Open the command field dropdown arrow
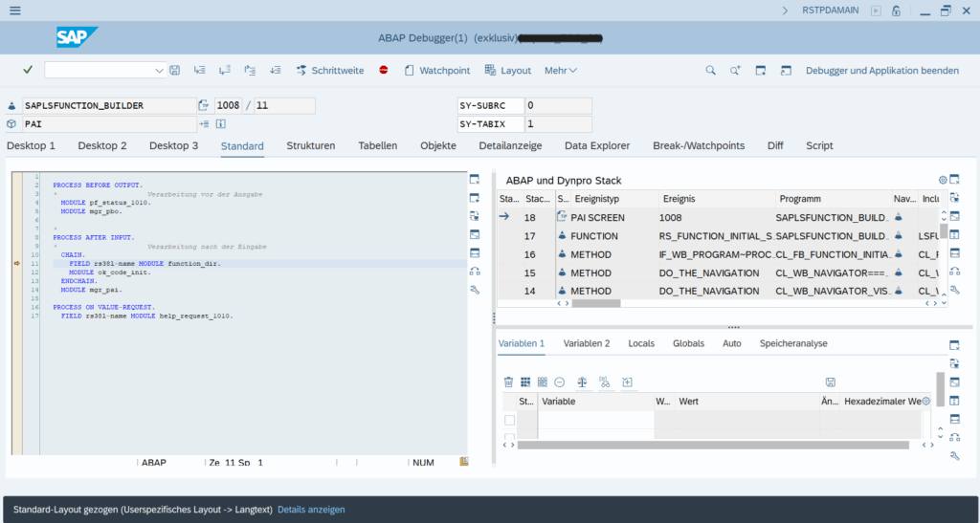Screen dimensions: 980x523 click(159, 71)
